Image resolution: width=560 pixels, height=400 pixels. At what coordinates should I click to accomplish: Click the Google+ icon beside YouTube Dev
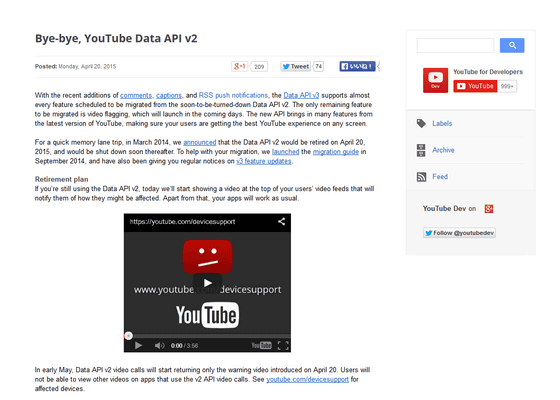[x=489, y=209]
